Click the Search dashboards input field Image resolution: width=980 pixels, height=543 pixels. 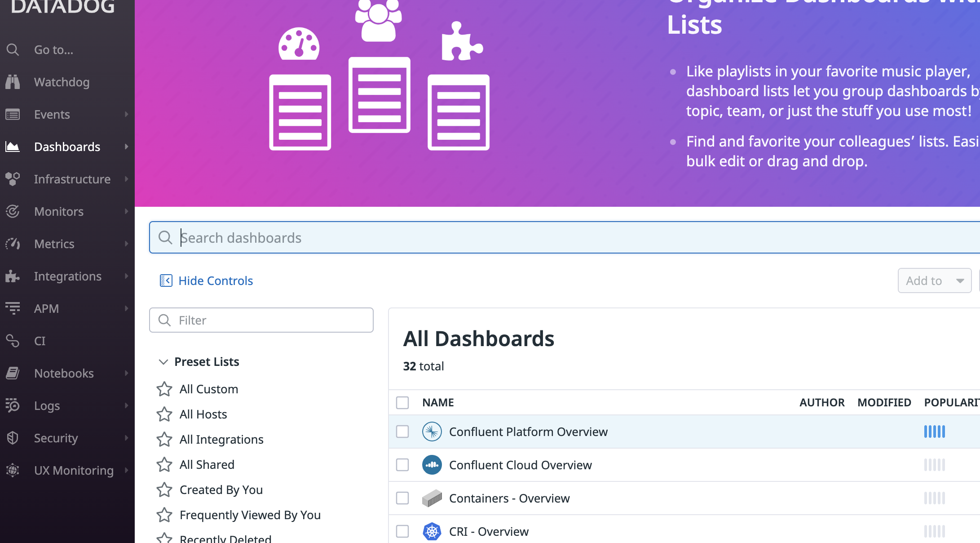(x=564, y=237)
